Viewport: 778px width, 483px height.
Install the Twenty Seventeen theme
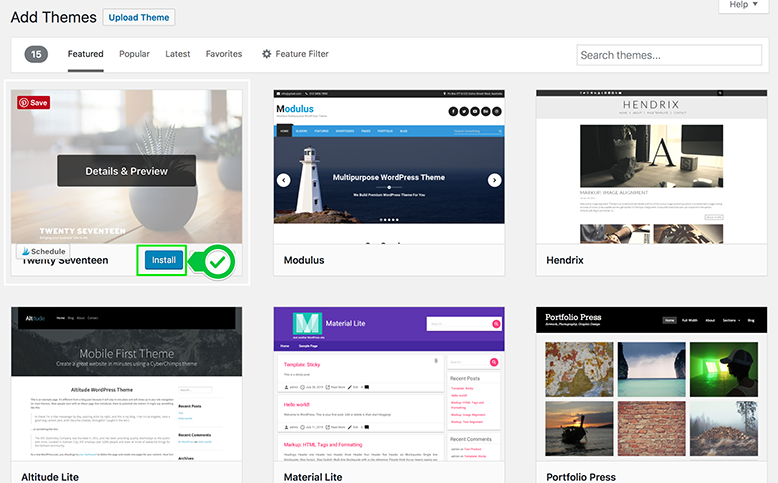pyautogui.click(x=164, y=260)
